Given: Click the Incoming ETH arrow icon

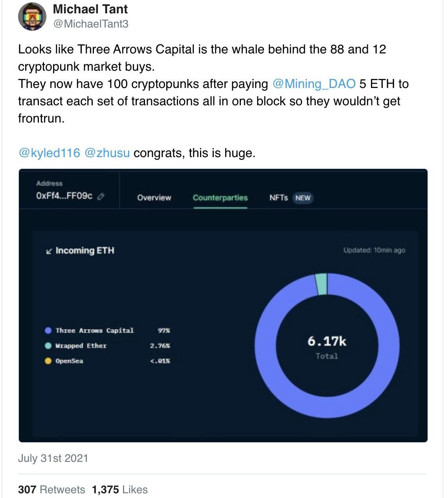Looking at the screenshot, I should point(49,251).
